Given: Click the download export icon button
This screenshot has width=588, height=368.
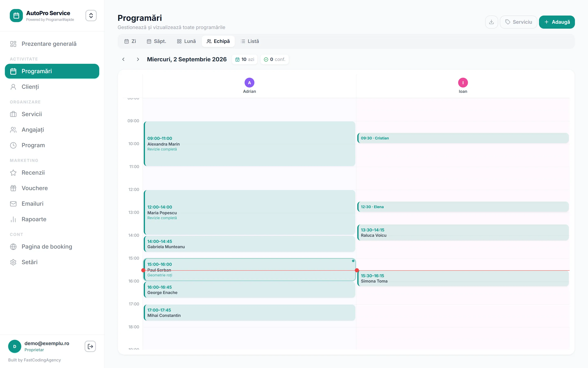Looking at the screenshot, I should (491, 22).
